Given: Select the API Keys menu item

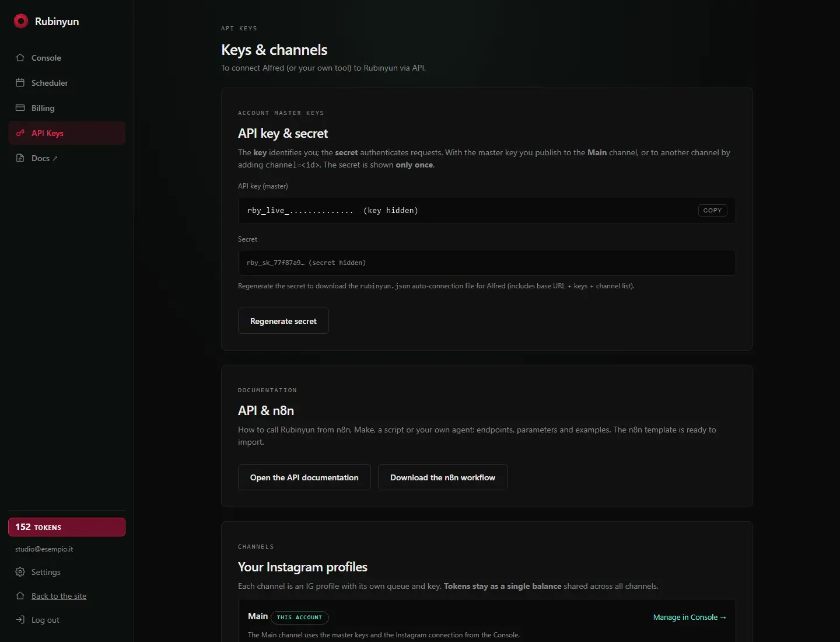Looking at the screenshot, I should [x=66, y=133].
